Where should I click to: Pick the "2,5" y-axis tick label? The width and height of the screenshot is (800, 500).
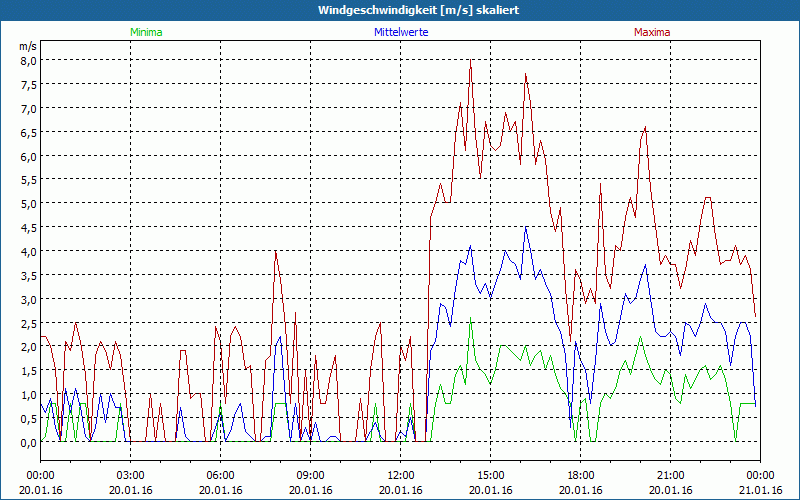(x=29, y=323)
